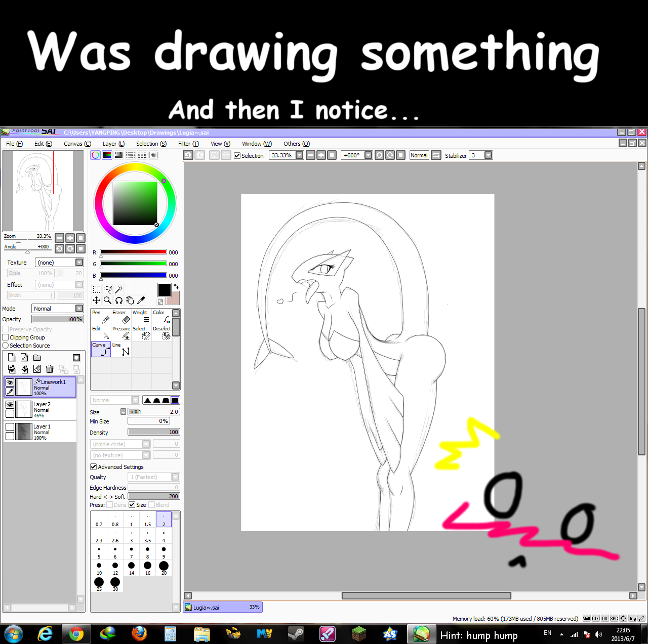
Task: Launch Steam from the taskbar
Action: click(x=296, y=633)
